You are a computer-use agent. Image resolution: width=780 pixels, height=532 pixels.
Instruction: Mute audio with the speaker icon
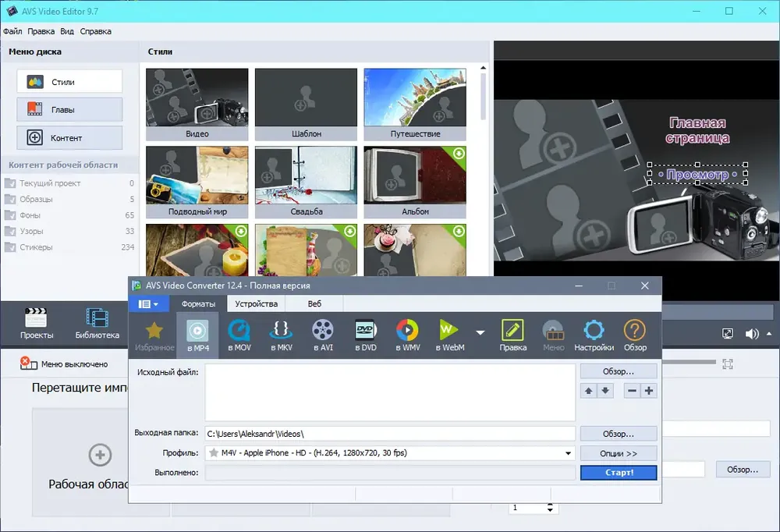tap(752, 334)
